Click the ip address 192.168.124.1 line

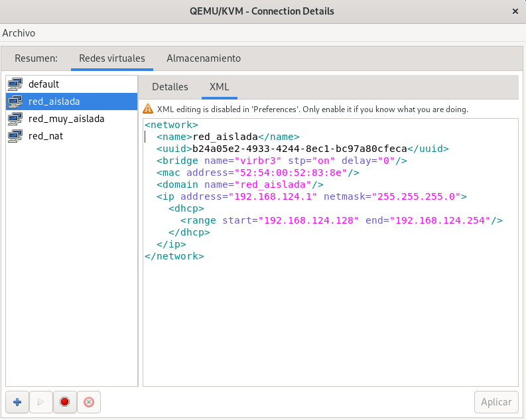[312, 196]
